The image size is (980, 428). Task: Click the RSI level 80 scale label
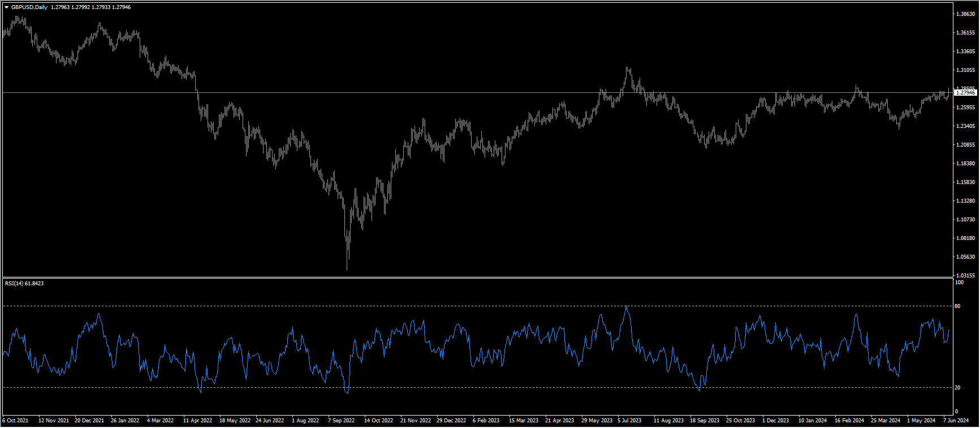[957, 306]
